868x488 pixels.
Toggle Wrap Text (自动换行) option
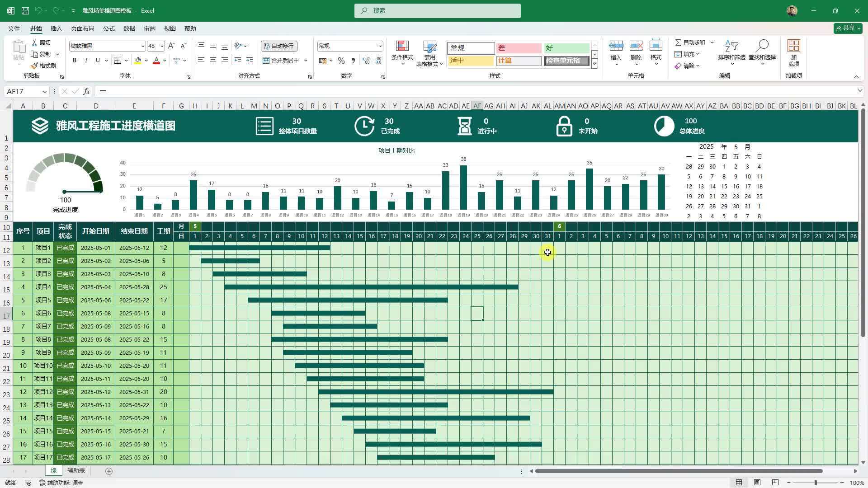pyautogui.click(x=279, y=46)
